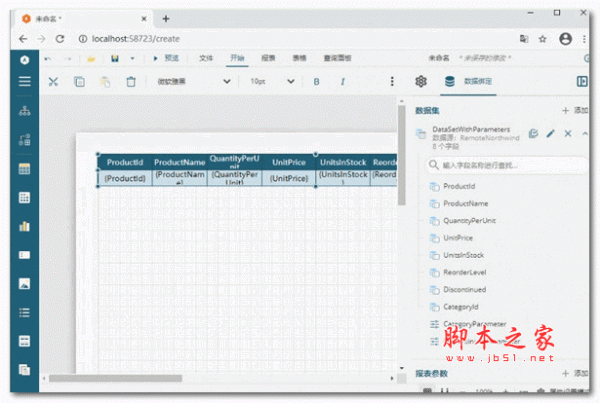Click the vertical canvas scrollbar thumb
Image resolution: width=600 pixels, height=403 pixels.
(401, 155)
